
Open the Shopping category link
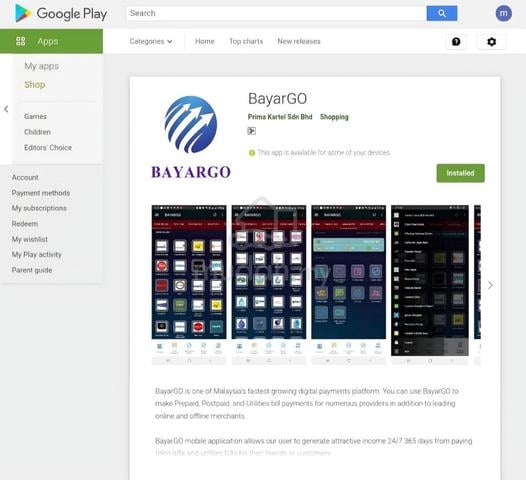334,117
